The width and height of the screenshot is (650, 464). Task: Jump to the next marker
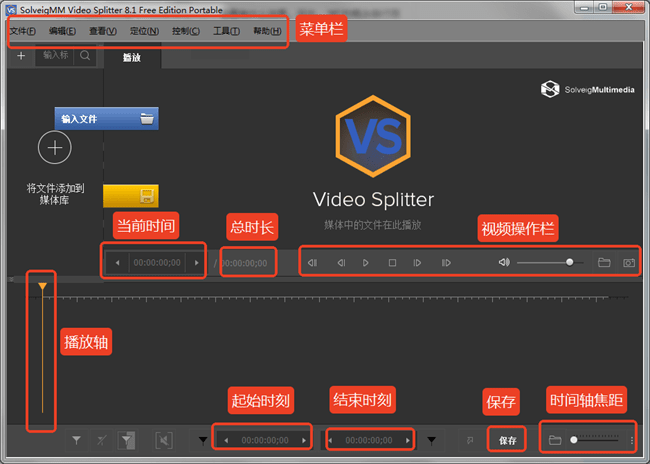pyautogui.click(x=446, y=262)
